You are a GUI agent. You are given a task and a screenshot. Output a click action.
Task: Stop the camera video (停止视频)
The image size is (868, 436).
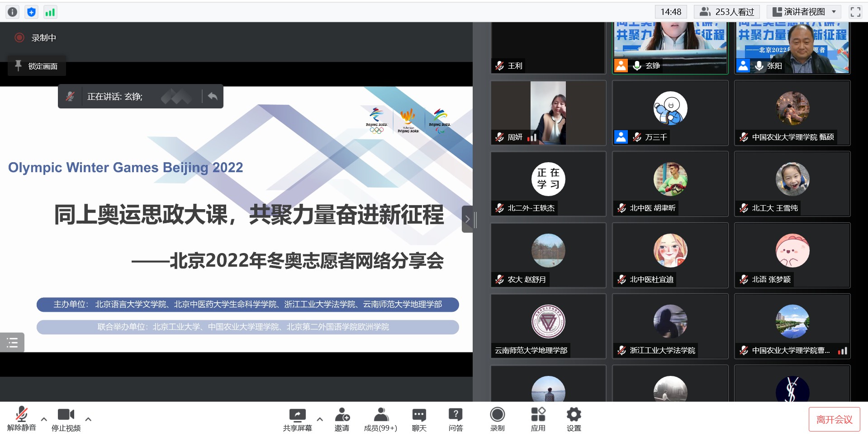(x=66, y=419)
